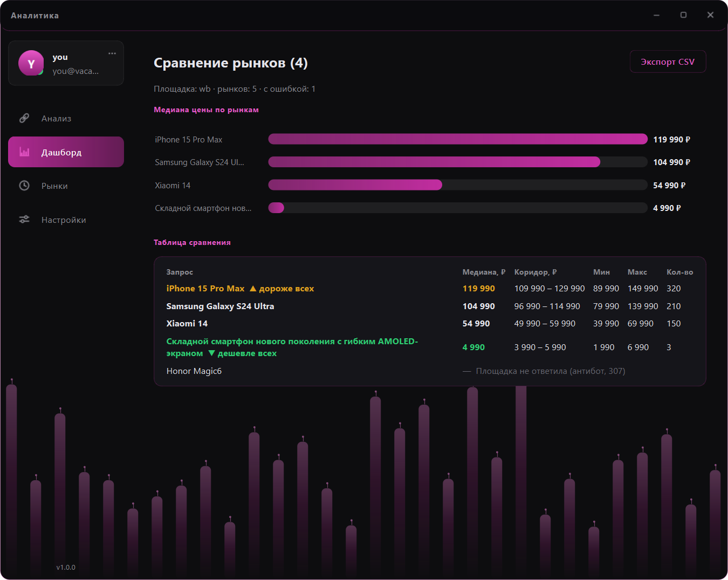This screenshot has width=728, height=580.
Task: Click the 96 990 – 114 990 corridor cell
Action: click(x=547, y=306)
